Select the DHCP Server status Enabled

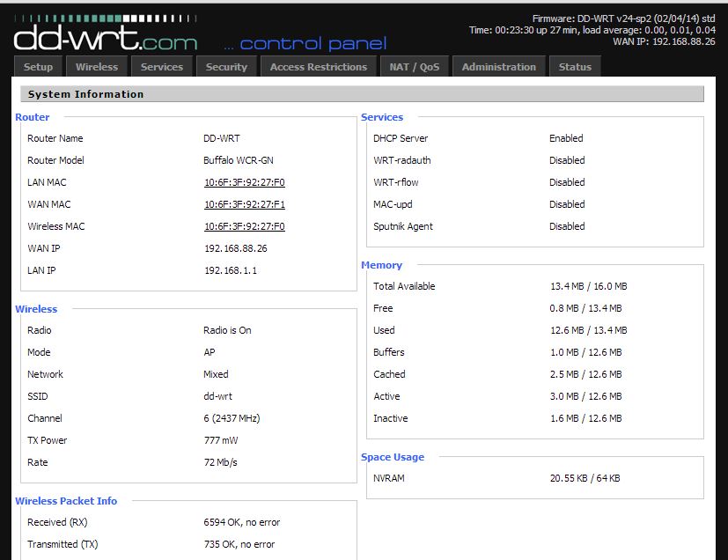click(x=566, y=138)
